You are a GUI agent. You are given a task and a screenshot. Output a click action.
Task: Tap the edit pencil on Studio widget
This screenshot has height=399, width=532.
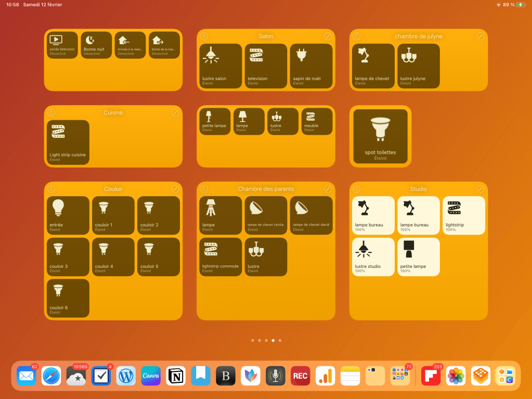pos(481,189)
